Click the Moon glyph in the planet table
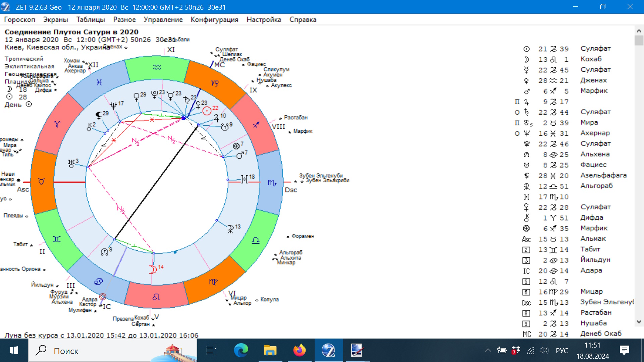 point(526,59)
